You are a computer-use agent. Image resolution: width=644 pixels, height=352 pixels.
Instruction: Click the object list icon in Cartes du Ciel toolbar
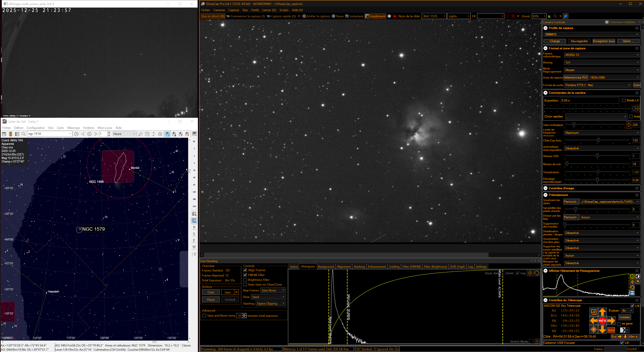(17, 134)
